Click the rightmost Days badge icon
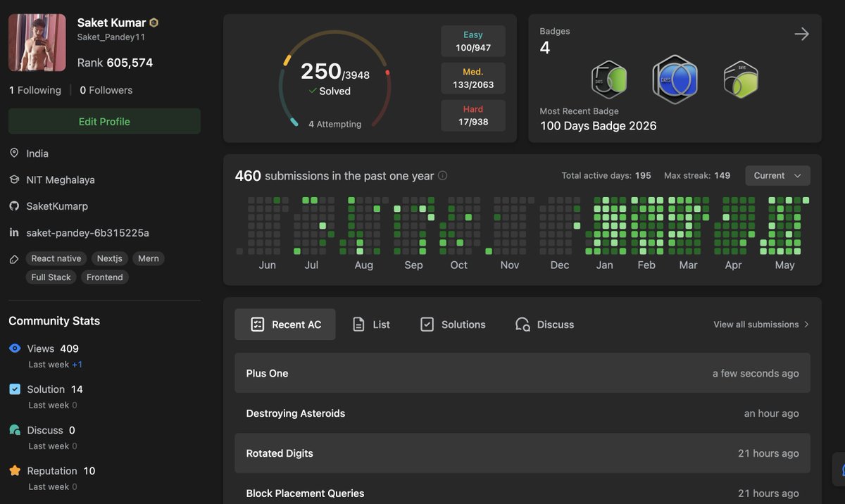The image size is (845, 504). [x=741, y=80]
